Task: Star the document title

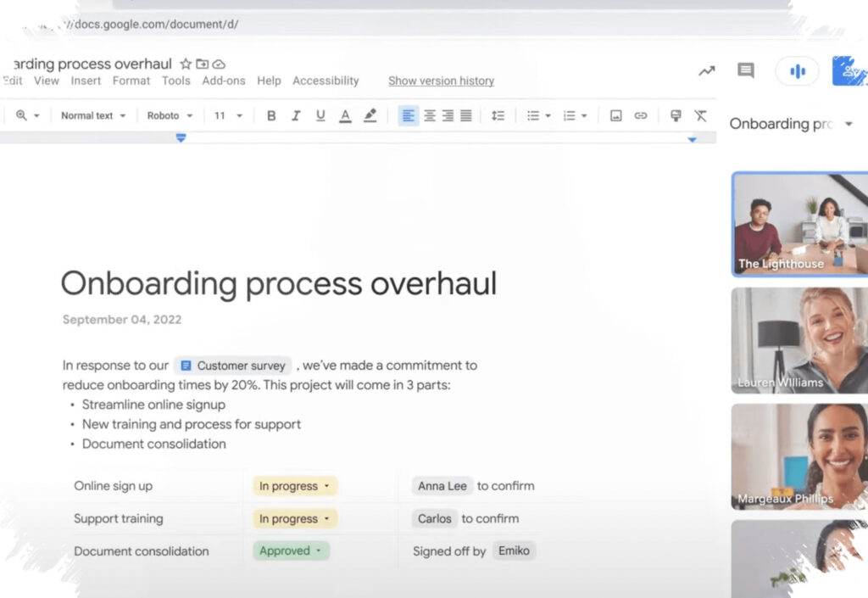Action: [186, 64]
